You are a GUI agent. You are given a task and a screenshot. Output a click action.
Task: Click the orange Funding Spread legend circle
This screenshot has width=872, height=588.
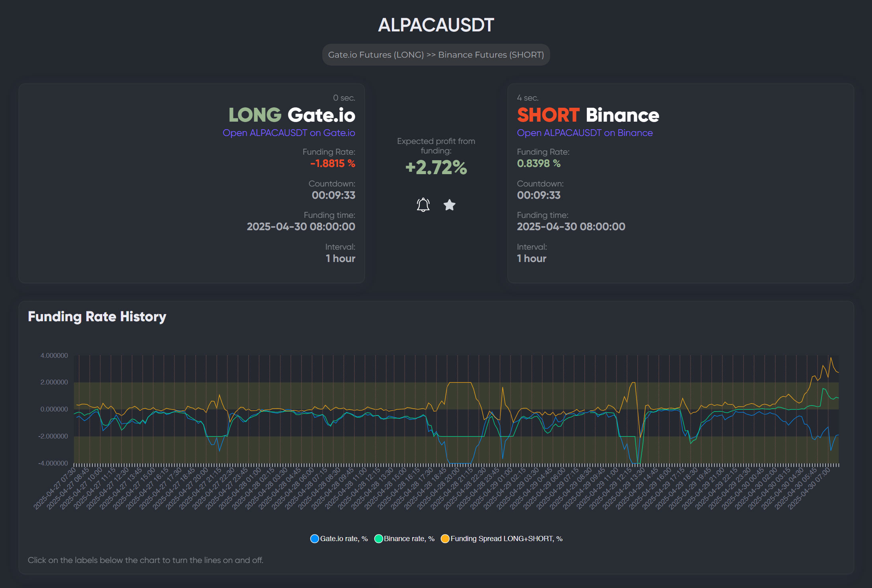pyautogui.click(x=445, y=539)
